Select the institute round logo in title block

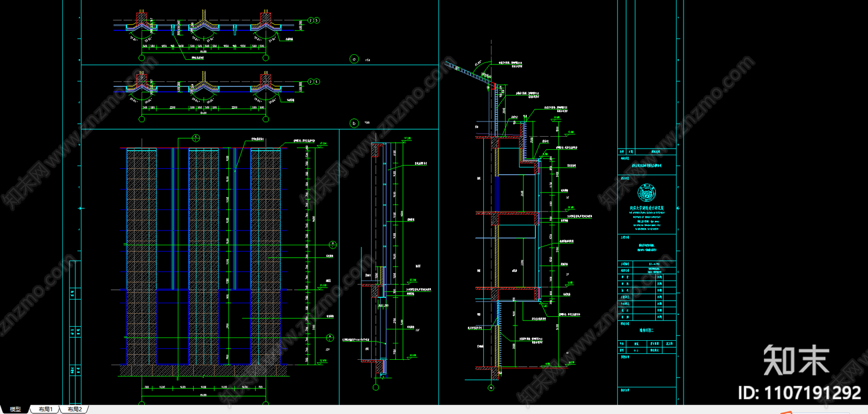(647, 193)
